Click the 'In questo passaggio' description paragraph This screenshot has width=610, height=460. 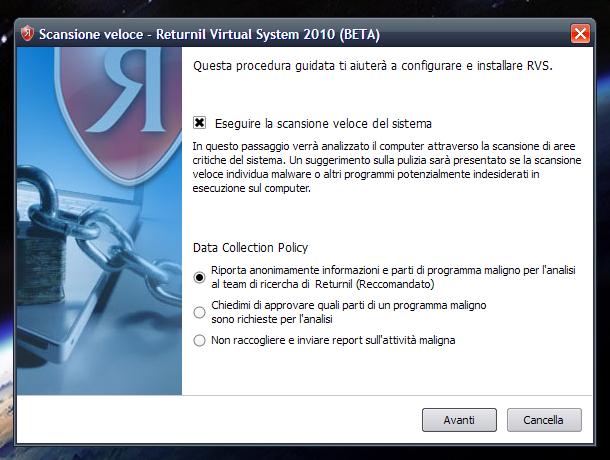pos(387,167)
